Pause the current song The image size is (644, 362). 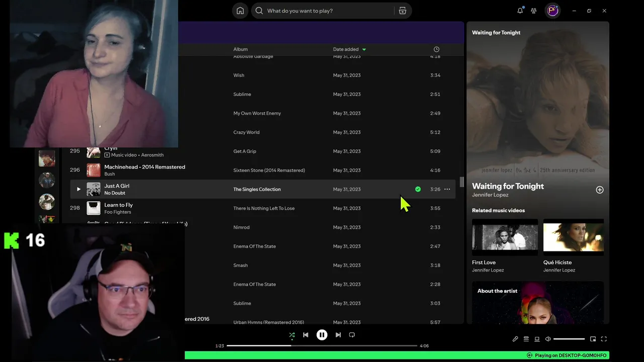[x=322, y=335]
